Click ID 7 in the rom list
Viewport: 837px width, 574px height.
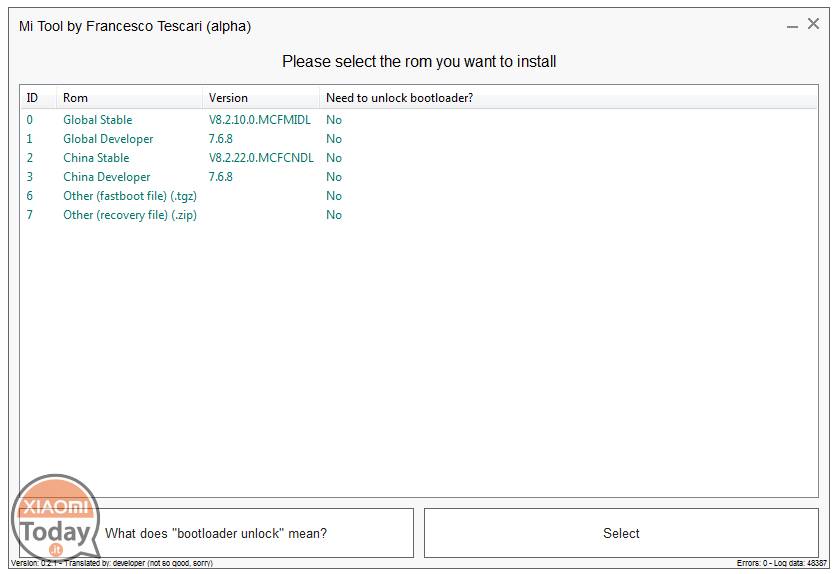coord(30,215)
